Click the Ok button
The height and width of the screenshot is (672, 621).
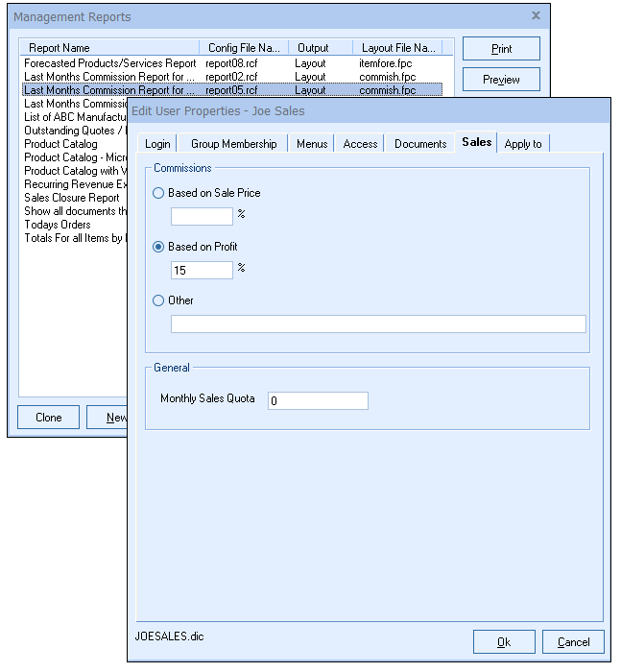504,642
